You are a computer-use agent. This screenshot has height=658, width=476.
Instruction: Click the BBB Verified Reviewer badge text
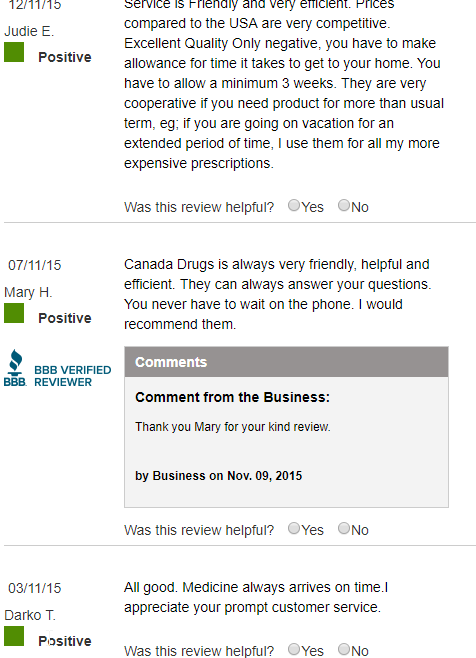tap(73, 376)
